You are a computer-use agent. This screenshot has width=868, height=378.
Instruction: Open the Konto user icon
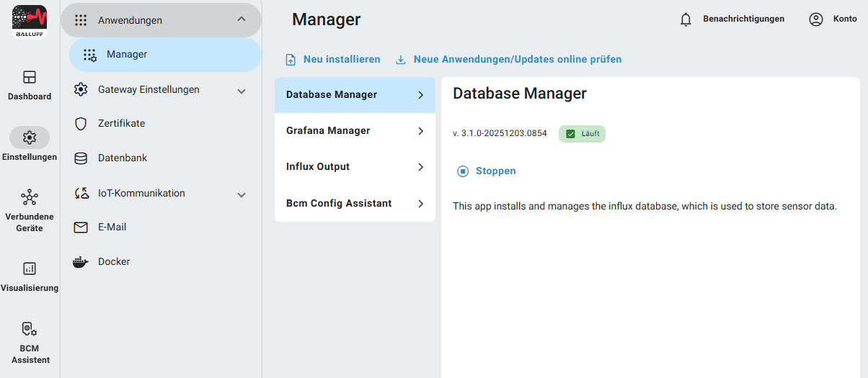point(815,19)
